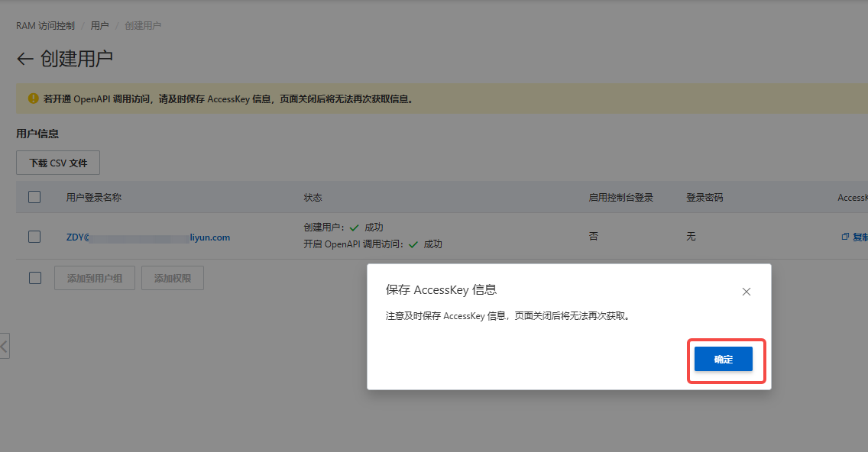Click the 添加到用户组 button

[95, 279]
